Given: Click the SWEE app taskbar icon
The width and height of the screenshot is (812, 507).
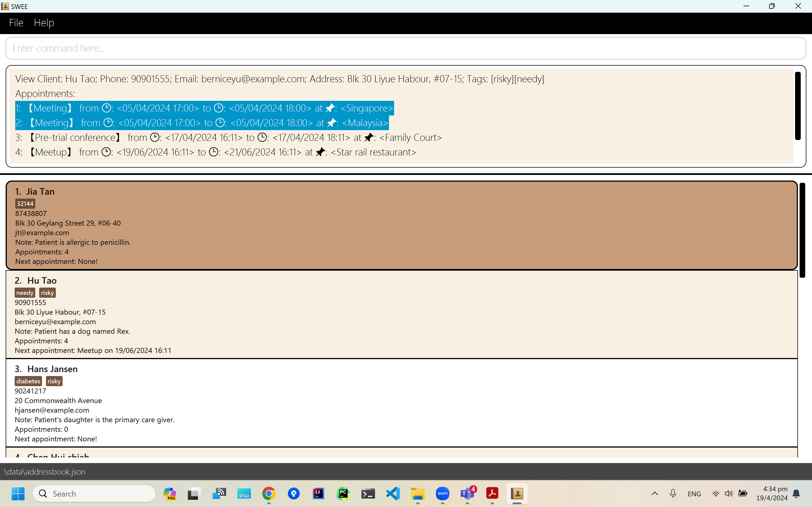Looking at the screenshot, I should [x=517, y=493].
